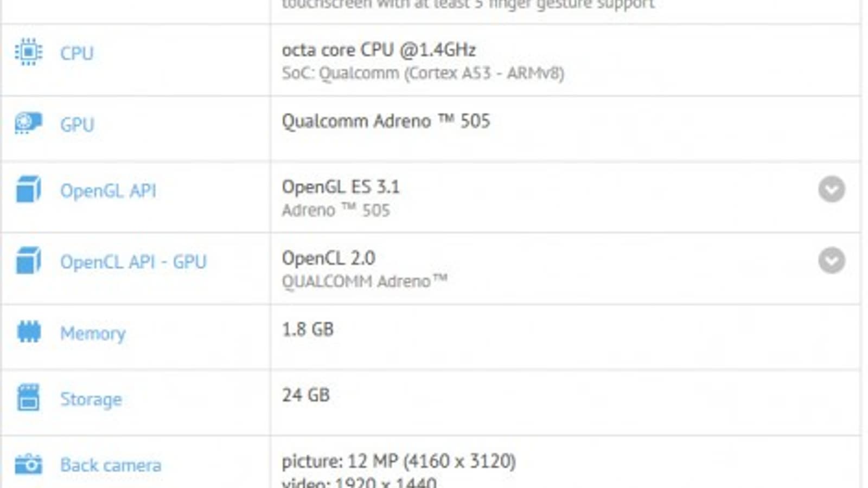Click the Storage SD card icon
Screen dimensions: 868x488
coord(29,398)
